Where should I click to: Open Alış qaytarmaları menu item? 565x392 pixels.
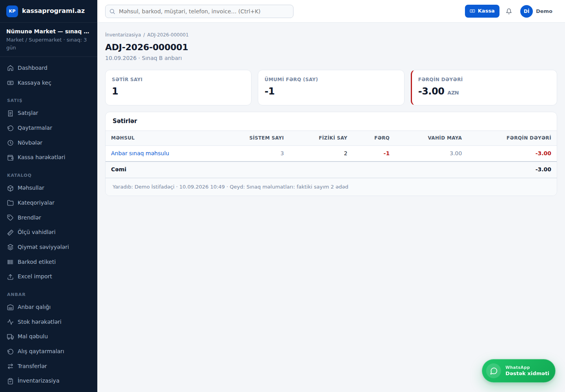[49, 351]
